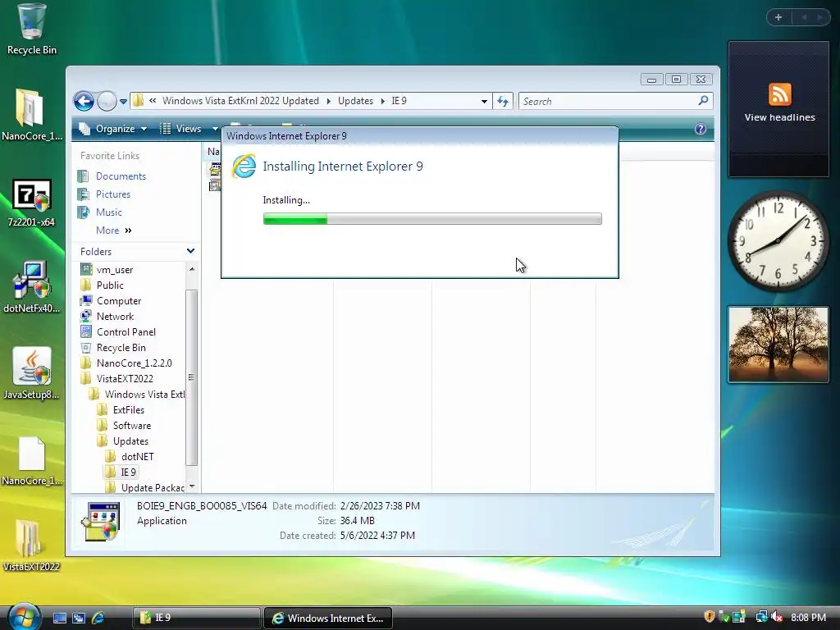This screenshot has height=630, width=840.
Task: Click the network tray icon
Action: 760,617
